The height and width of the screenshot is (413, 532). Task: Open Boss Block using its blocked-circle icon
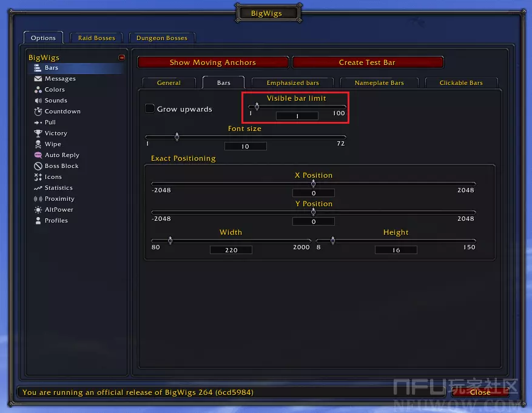[38, 166]
